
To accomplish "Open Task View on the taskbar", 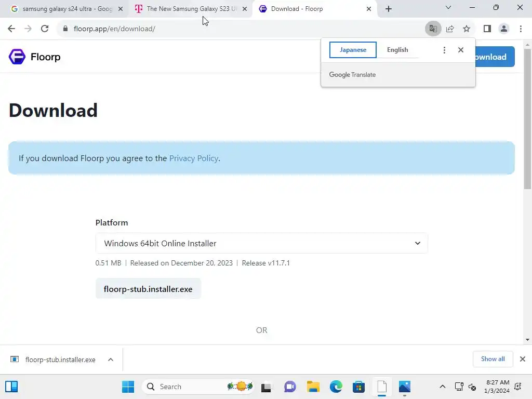I will 266,387.
